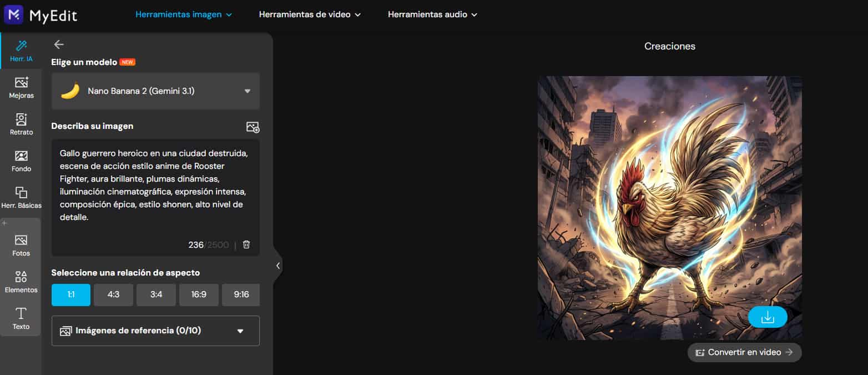Click the small plus icon above Fotos

tap(4, 223)
